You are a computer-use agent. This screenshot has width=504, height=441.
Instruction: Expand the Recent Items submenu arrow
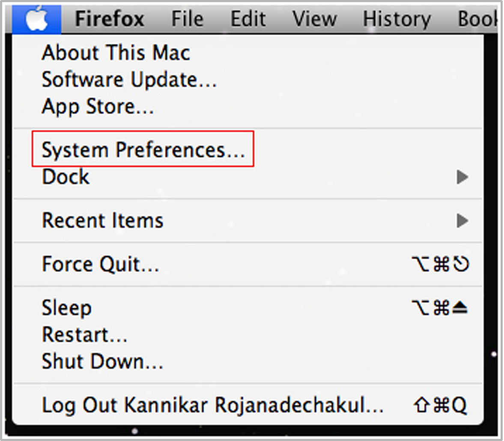[462, 221]
